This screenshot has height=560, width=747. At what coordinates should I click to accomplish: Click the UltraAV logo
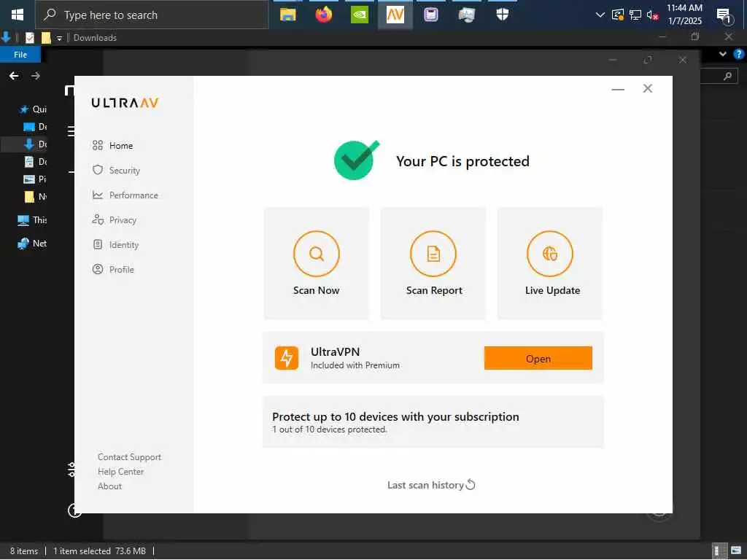[x=125, y=102]
